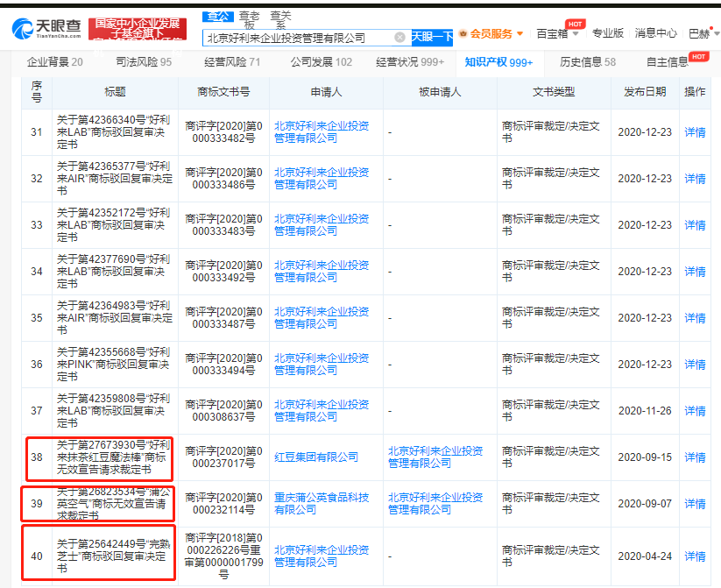Select title 关于第26823534号 蒲公英空气 商标无效宣告
Image resolution: width=721 pixels, height=588 pixels.
[114, 504]
